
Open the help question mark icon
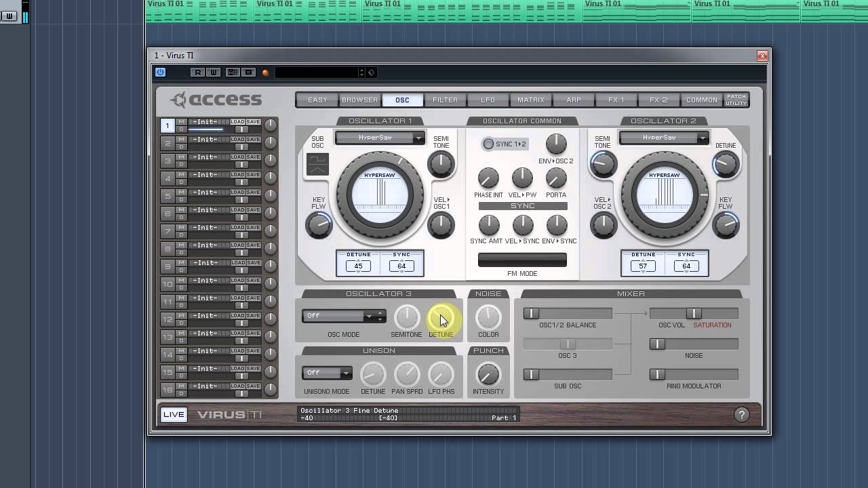(741, 415)
